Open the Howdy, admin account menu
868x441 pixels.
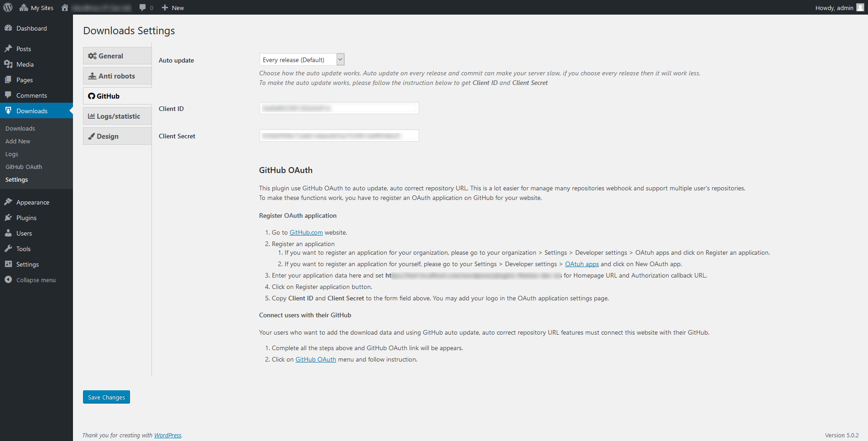[x=839, y=8]
